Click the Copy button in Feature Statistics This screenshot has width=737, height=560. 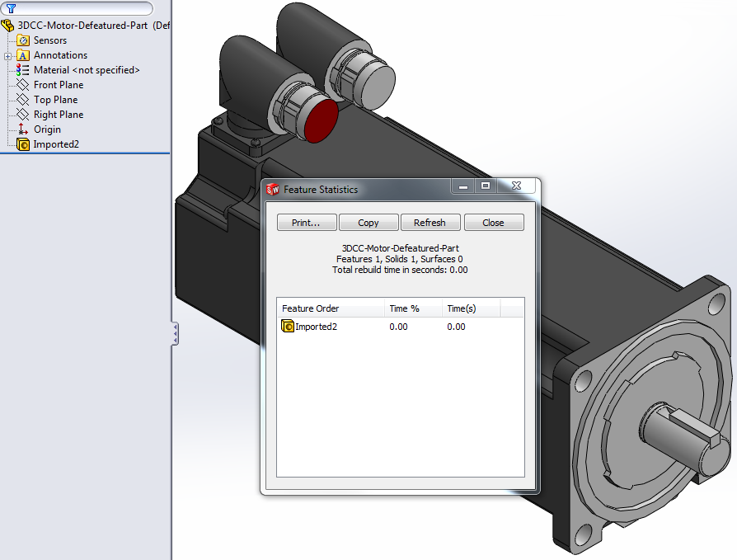(368, 223)
